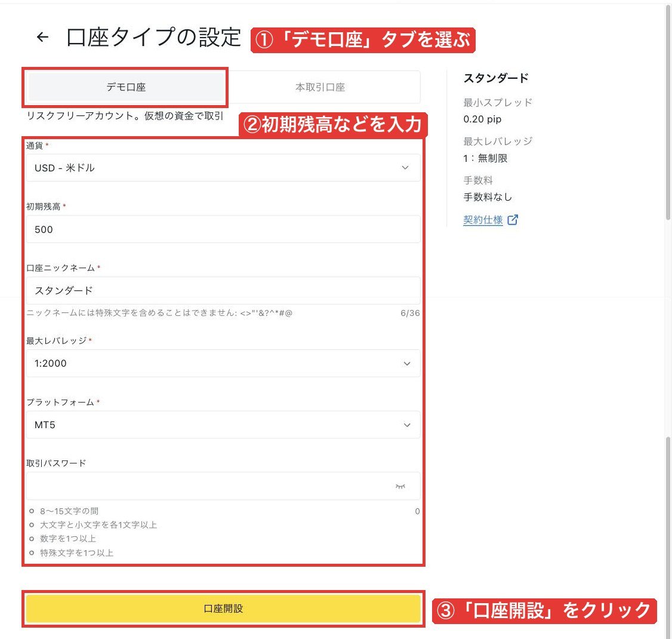Viewport: 672px width, 639px height.
Task: Click the スタンダード heading in side panel
Action: pyautogui.click(x=496, y=78)
